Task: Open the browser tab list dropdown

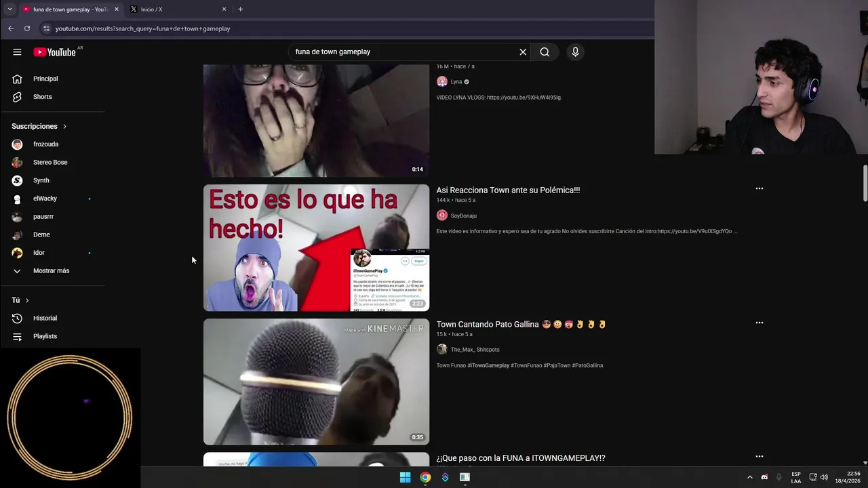Action: coord(9,9)
